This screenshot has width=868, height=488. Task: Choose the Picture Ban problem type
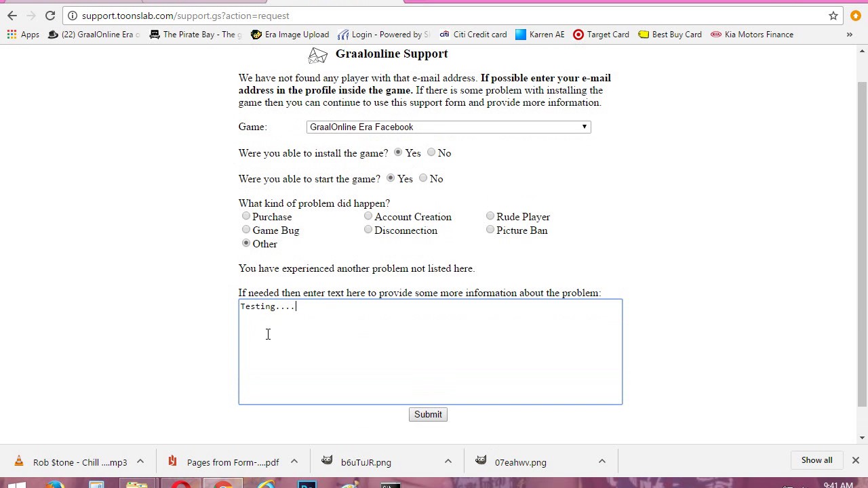coord(490,230)
